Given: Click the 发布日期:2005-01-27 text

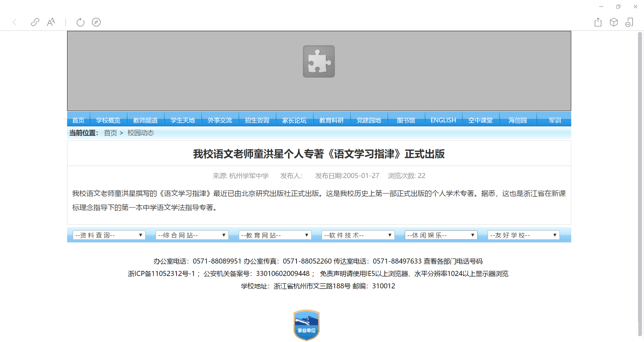Looking at the screenshot, I should (x=347, y=176).
